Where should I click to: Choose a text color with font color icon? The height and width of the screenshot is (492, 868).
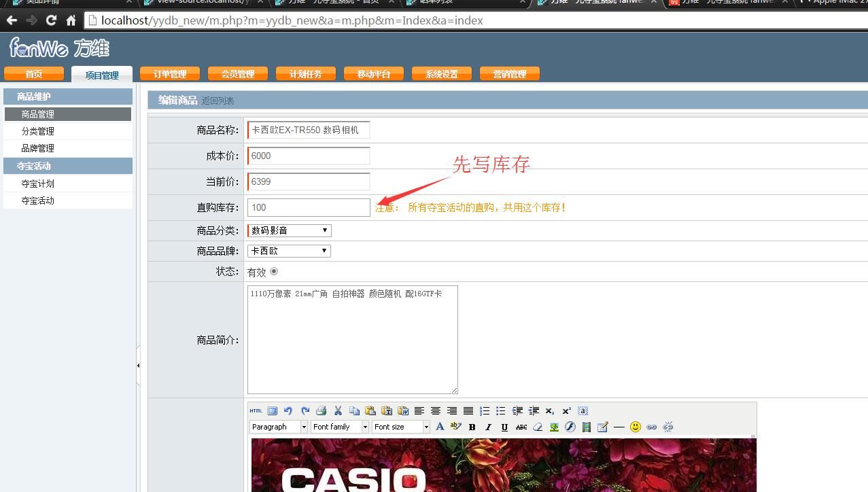(440, 427)
